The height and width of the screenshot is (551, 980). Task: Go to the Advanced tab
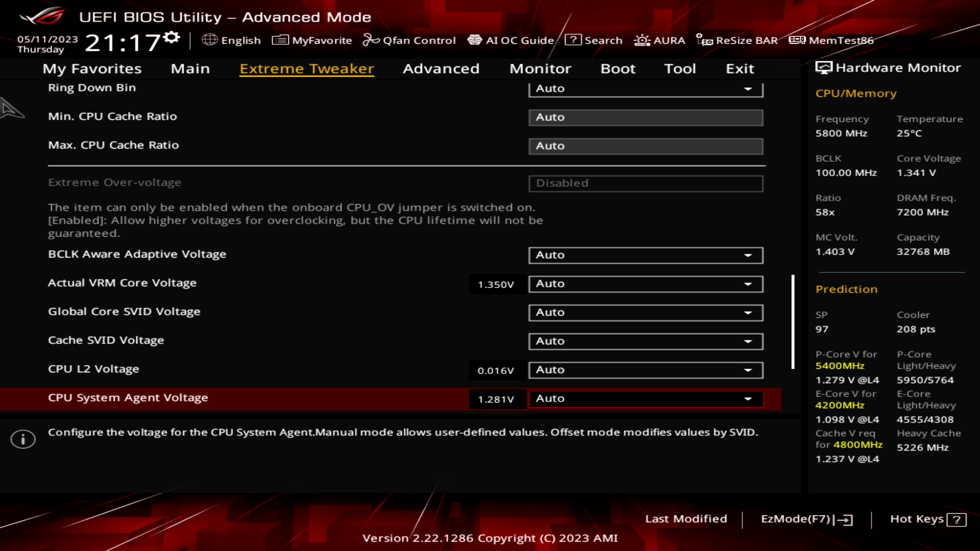point(441,68)
